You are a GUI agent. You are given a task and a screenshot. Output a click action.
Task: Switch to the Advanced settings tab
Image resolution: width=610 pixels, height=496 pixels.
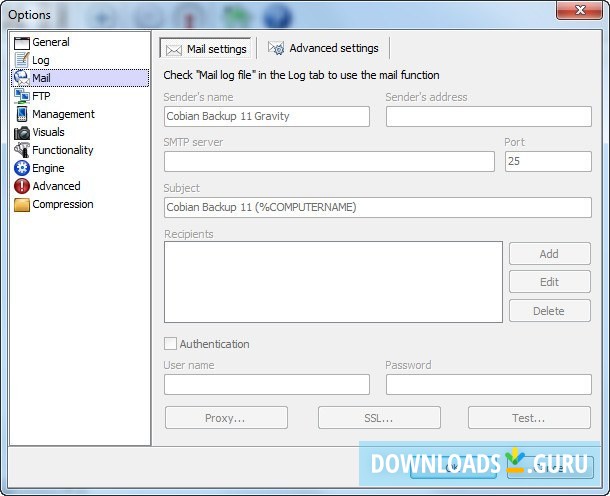(x=323, y=48)
